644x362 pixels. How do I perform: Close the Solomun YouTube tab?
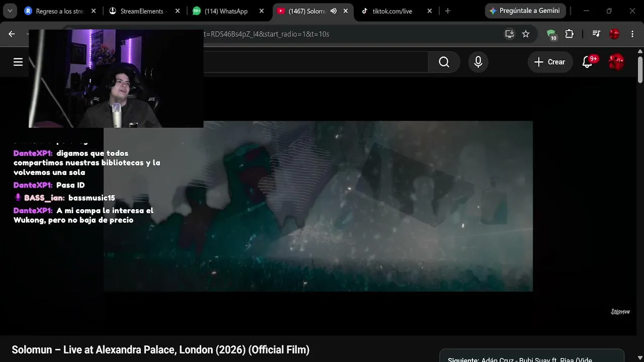pyautogui.click(x=346, y=11)
